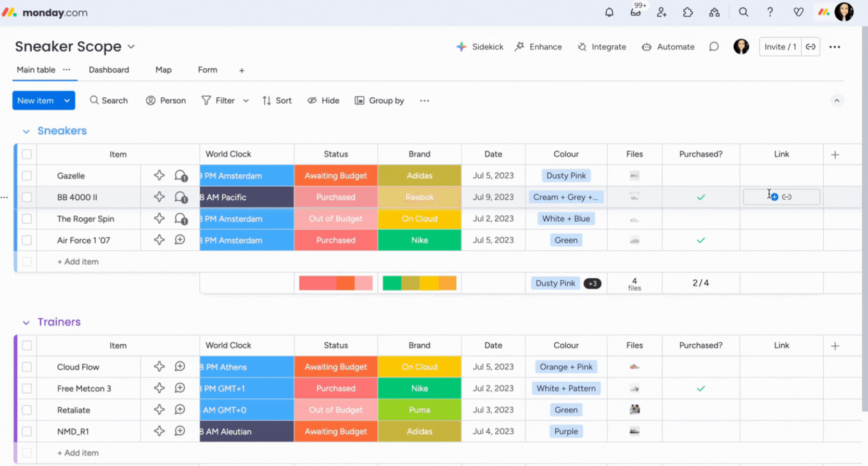Click the Sneakers status summary color bar

[336, 283]
